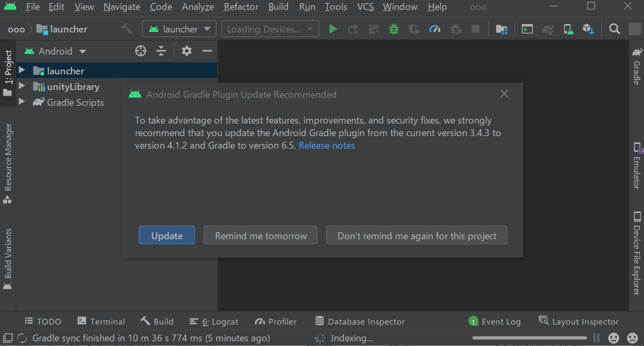Open the Layout Inspector tab
The width and height of the screenshot is (644, 346).
click(579, 321)
